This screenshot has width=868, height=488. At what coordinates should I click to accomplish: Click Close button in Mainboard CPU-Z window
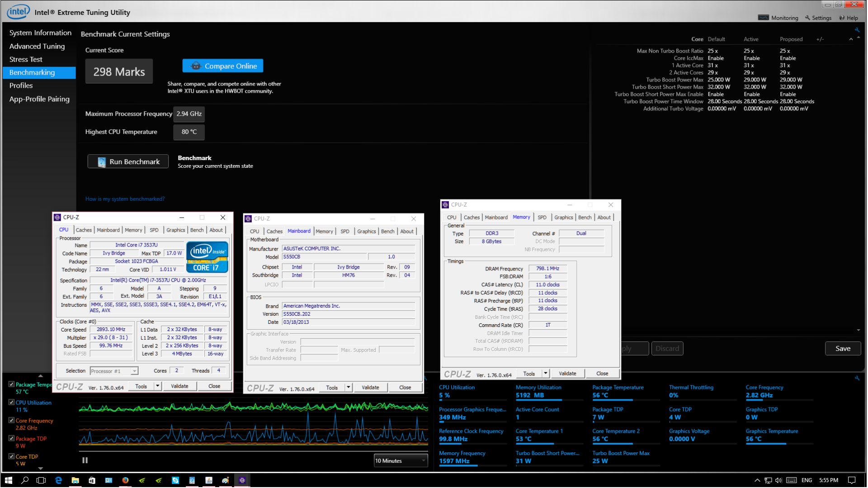(405, 387)
